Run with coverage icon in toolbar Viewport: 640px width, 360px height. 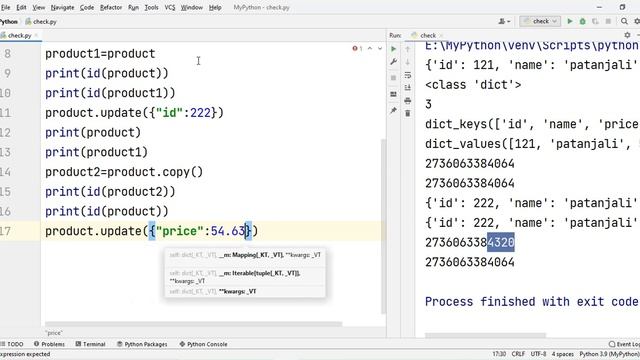595,21
